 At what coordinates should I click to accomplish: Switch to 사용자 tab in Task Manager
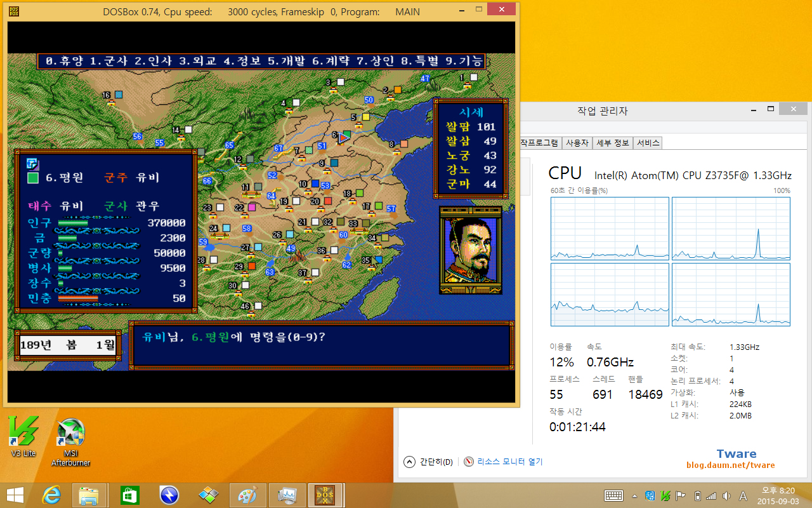click(x=577, y=143)
